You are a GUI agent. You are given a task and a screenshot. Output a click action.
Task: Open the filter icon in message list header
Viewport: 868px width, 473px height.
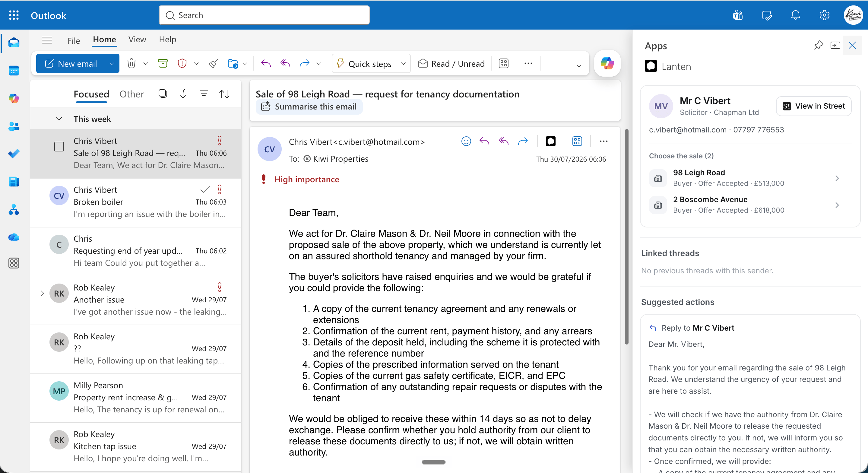204,94
